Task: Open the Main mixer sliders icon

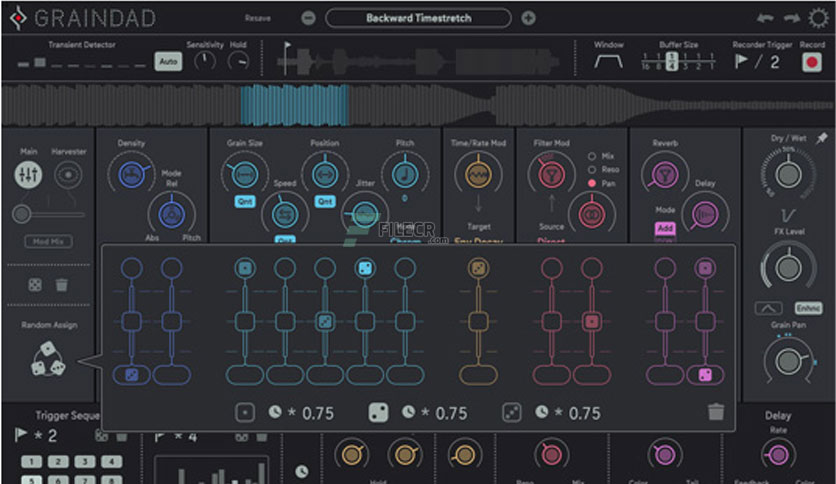Action: (28, 174)
